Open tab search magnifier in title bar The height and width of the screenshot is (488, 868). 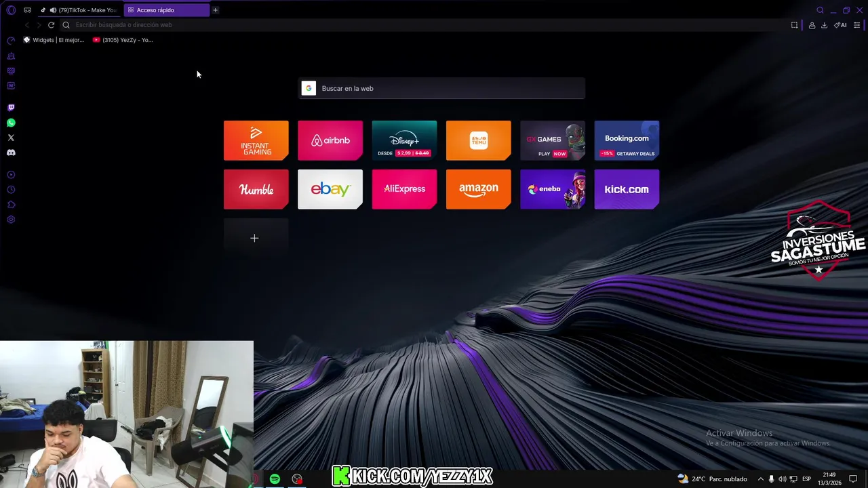tap(820, 10)
